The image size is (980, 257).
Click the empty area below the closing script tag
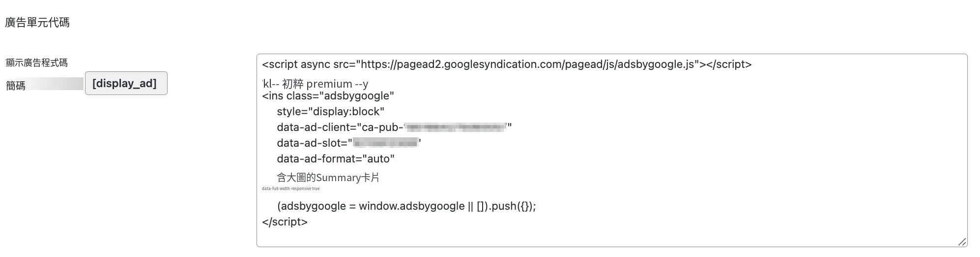612,237
